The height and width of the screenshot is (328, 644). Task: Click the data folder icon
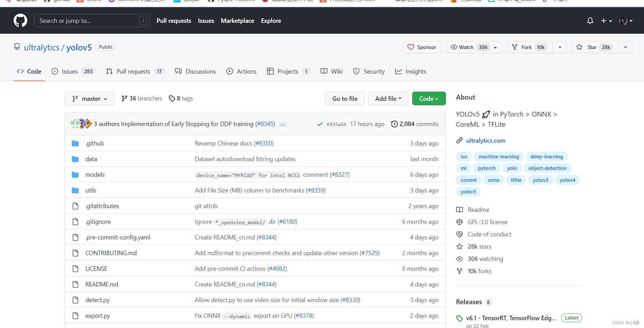[x=75, y=159]
